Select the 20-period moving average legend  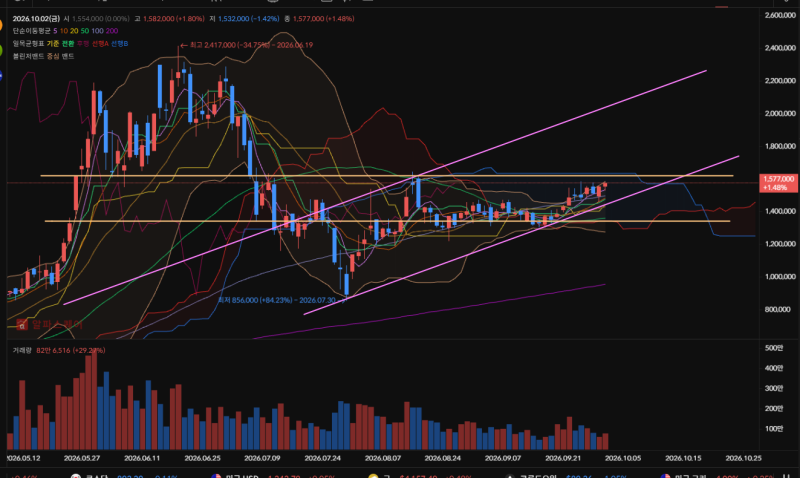pyautogui.click(x=74, y=31)
